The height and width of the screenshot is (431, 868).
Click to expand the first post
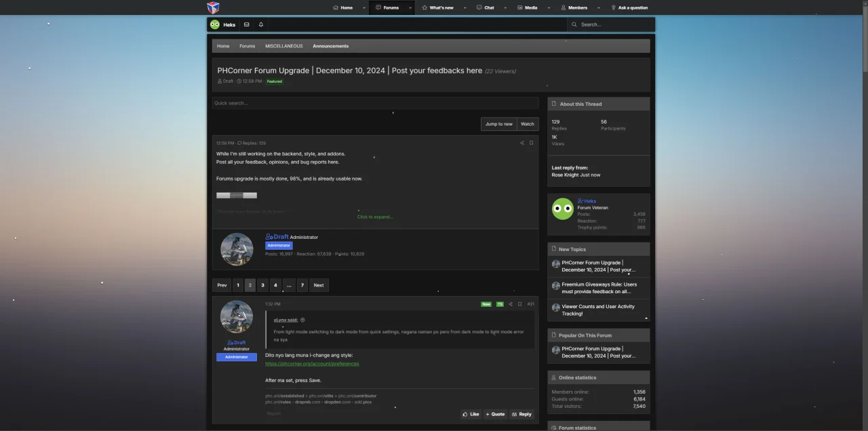[375, 217]
